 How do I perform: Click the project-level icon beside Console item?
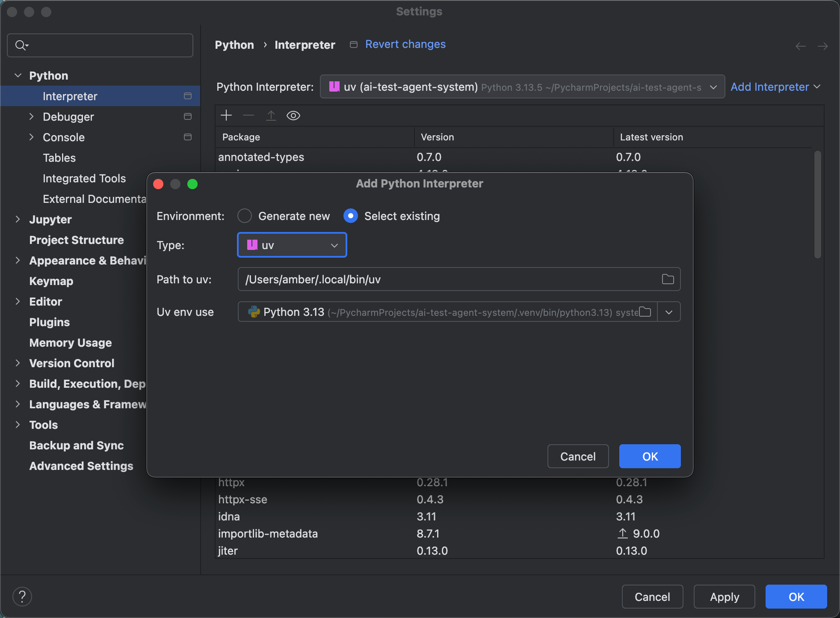click(187, 137)
